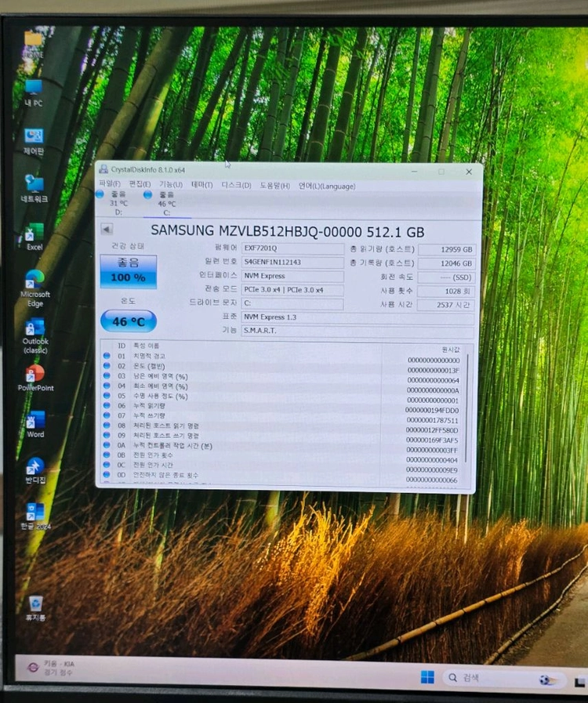Launch Word from the desktop
Image resolution: width=588 pixels, height=703 pixels.
coord(35,424)
